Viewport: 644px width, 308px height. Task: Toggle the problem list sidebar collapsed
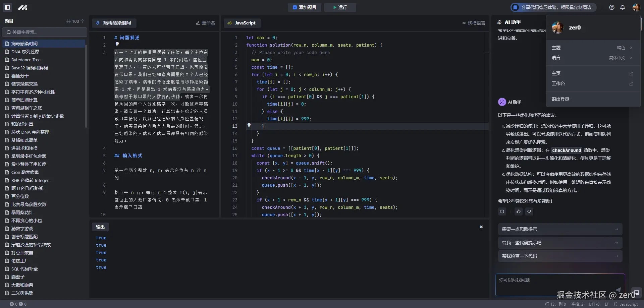click(x=7, y=7)
